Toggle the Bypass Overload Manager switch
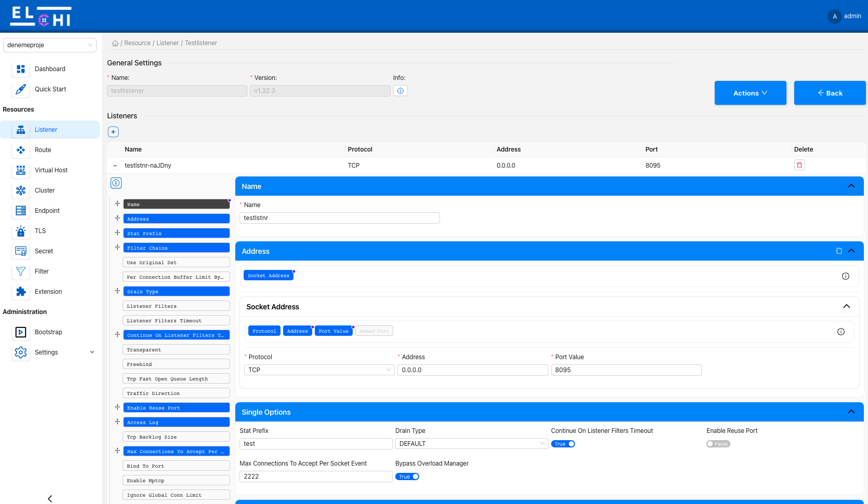Viewport: 868px width, 504px height. coord(407,476)
